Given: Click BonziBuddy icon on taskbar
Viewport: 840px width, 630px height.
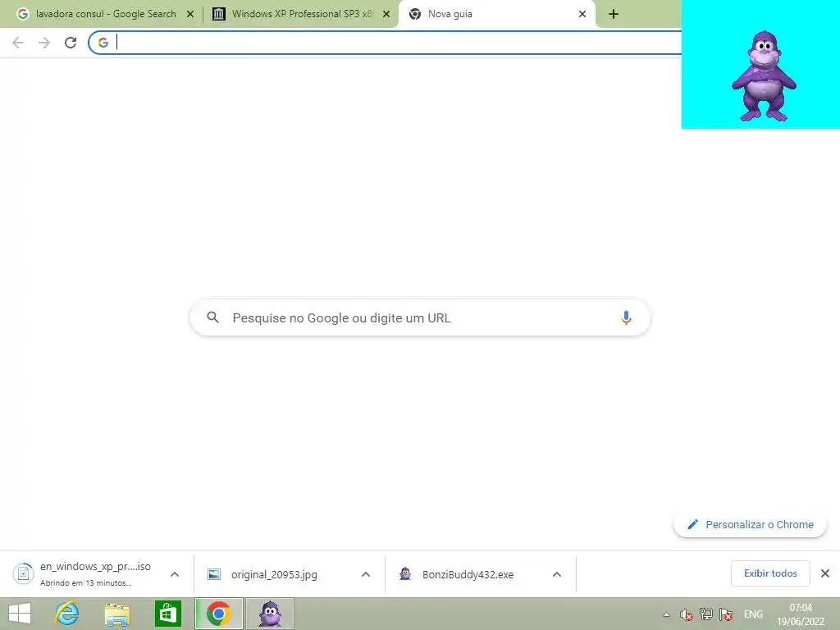Looking at the screenshot, I should tap(270, 614).
